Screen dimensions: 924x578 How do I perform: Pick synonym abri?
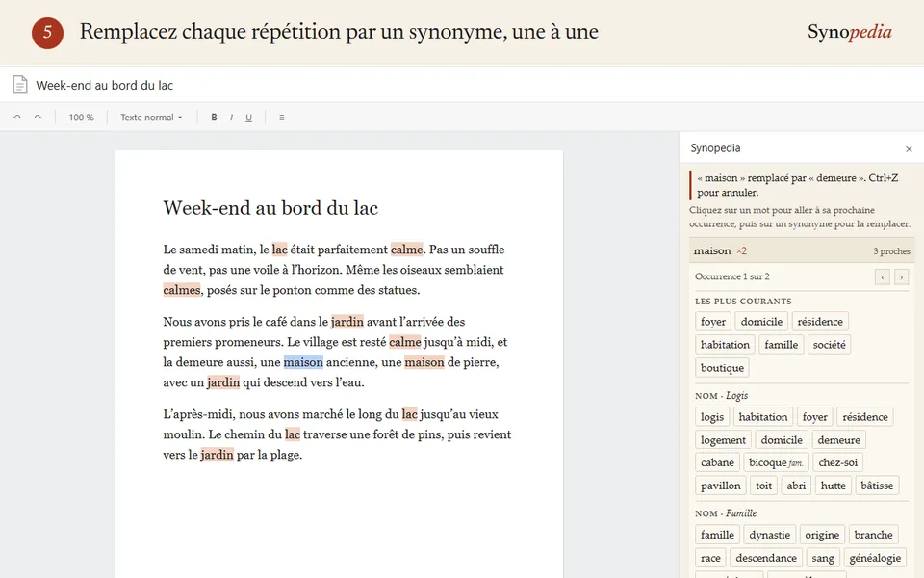[x=796, y=486]
